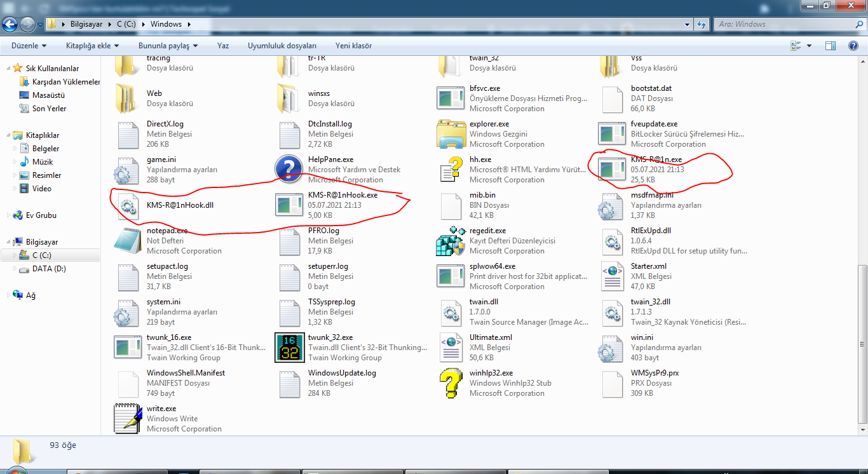Select the twunk_32.exe icon
Screen dimensions: 868x474
point(289,348)
